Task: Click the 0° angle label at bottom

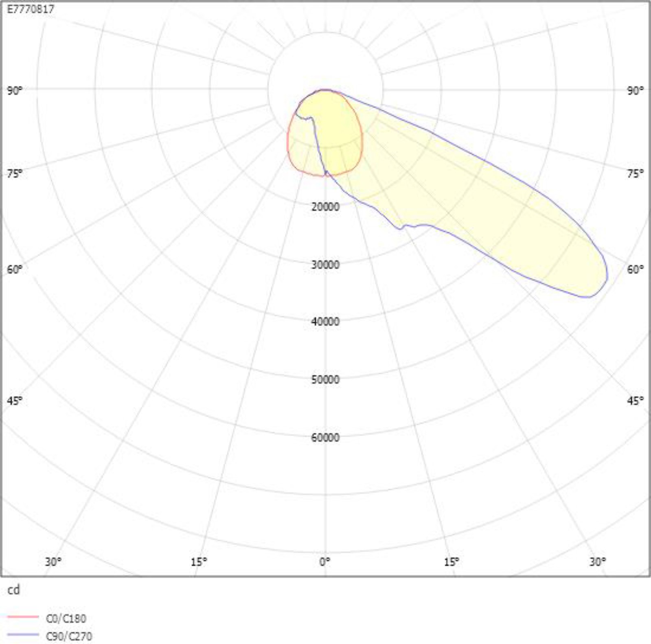Action: pyautogui.click(x=324, y=562)
